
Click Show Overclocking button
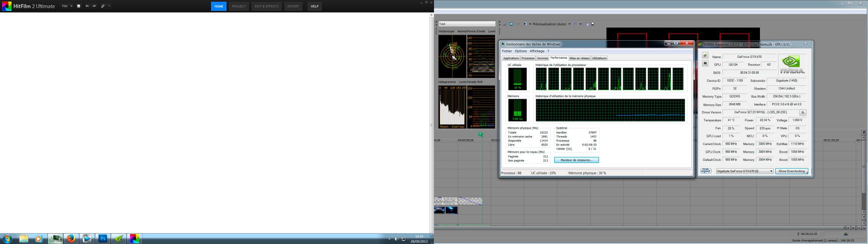[x=792, y=171]
